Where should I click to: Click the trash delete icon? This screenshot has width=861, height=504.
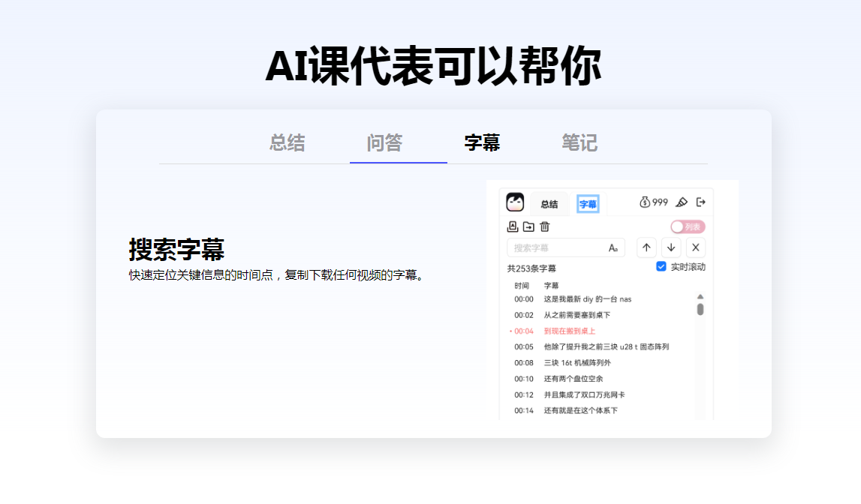(x=544, y=226)
